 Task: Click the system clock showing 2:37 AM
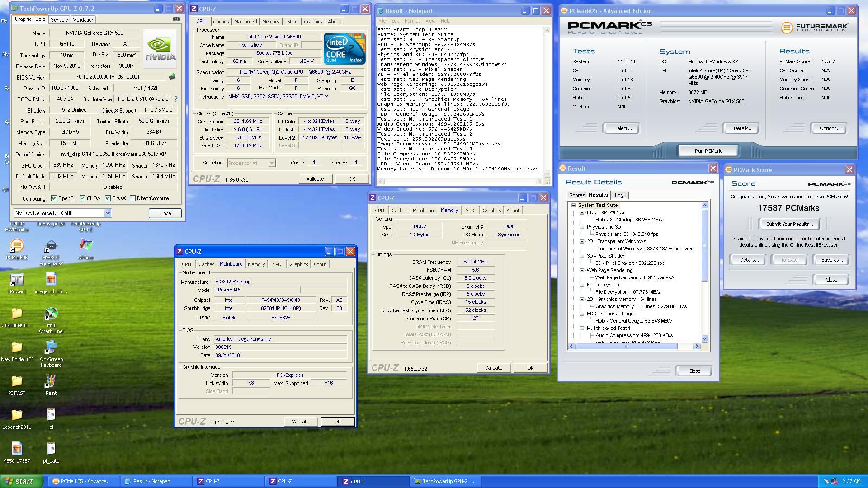pos(851,482)
